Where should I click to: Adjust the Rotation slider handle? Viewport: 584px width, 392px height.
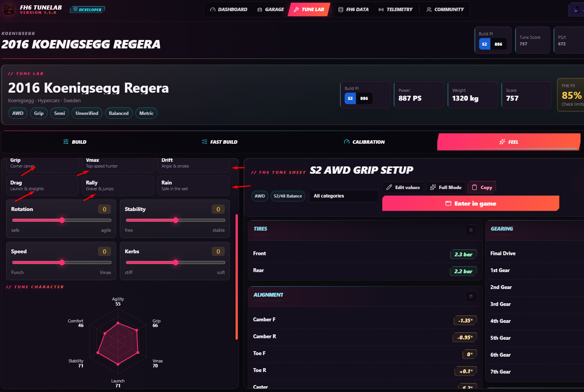pyautogui.click(x=62, y=220)
